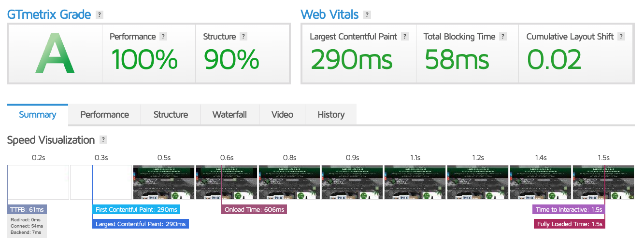
Task: Select the Waterfall tab
Action: [x=229, y=115]
